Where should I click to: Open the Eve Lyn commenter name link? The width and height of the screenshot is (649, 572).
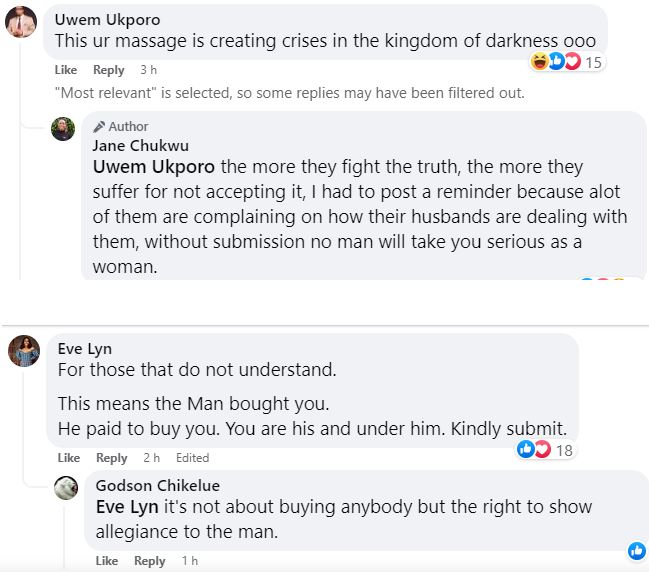click(85, 349)
